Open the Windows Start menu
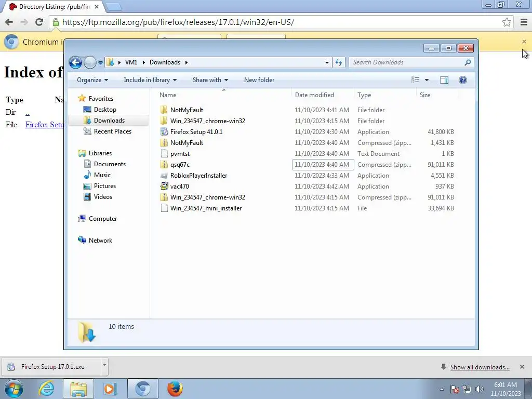 14,389
